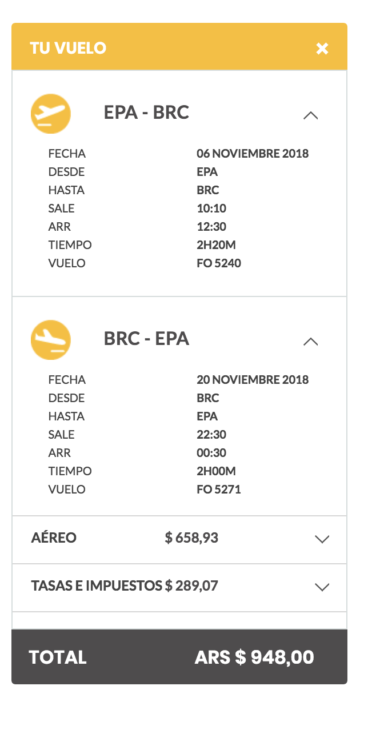Click the landing plane icon for BRC - EPA
This screenshot has width=392, height=730.
point(51,340)
